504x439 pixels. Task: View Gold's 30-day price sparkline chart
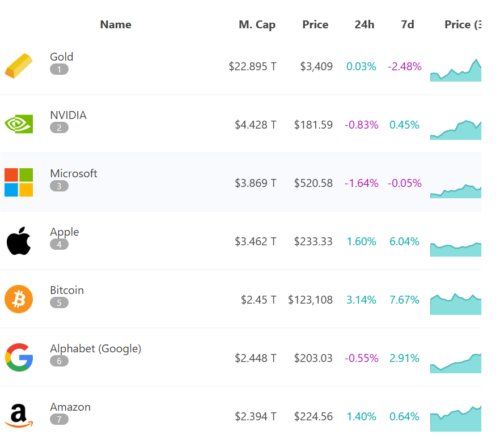click(x=456, y=70)
